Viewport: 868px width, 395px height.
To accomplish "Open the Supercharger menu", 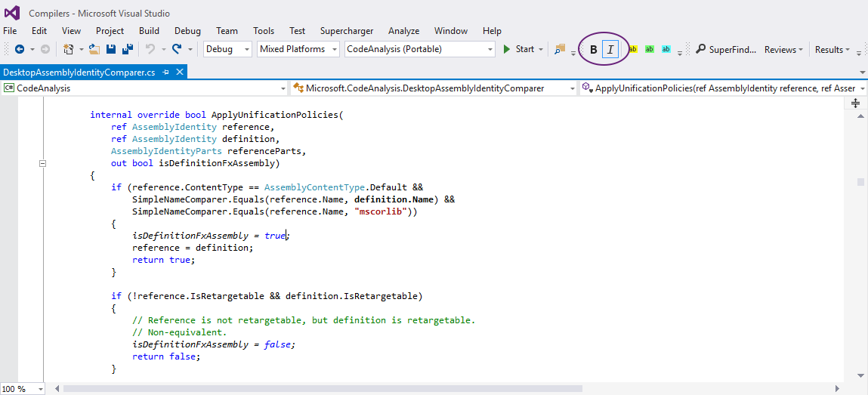I will tap(347, 31).
